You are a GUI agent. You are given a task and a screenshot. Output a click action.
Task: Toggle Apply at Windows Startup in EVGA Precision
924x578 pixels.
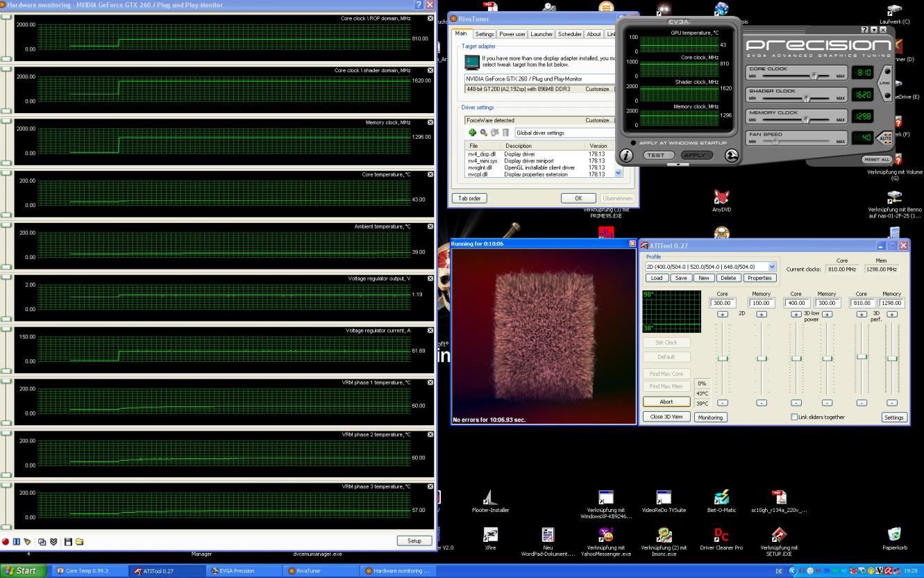point(633,143)
